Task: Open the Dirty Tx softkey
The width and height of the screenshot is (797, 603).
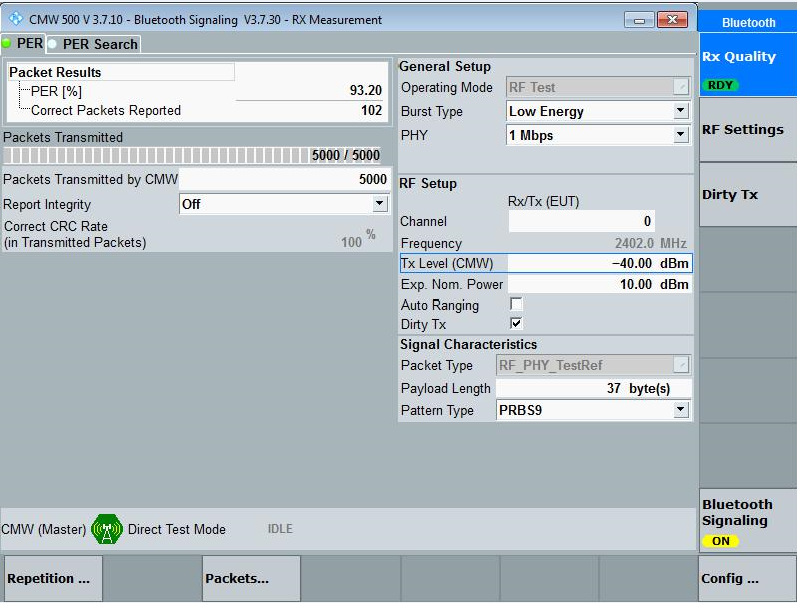Action: pos(748,195)
